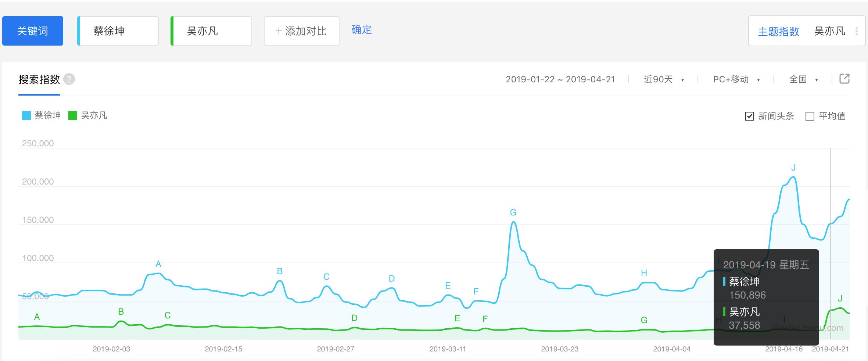Expand the 近90天 time range dropdown
The height and width of the screenshot is (361, 868).
click(664, 79)
